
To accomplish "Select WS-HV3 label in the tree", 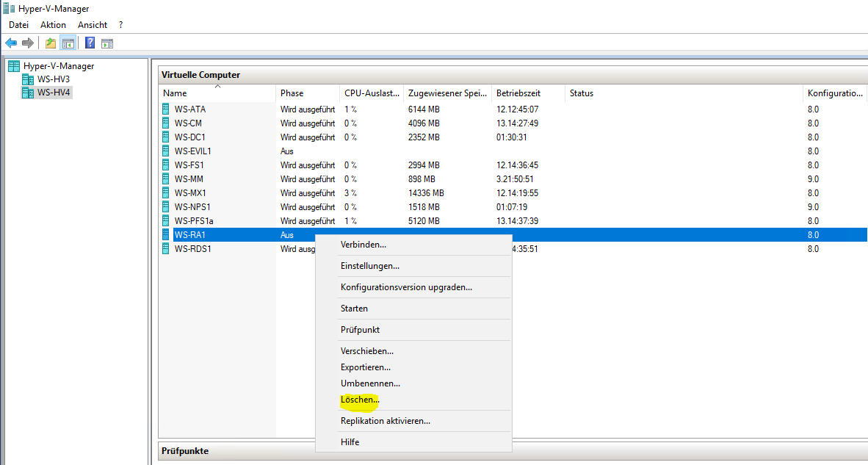I will [53, 79].
